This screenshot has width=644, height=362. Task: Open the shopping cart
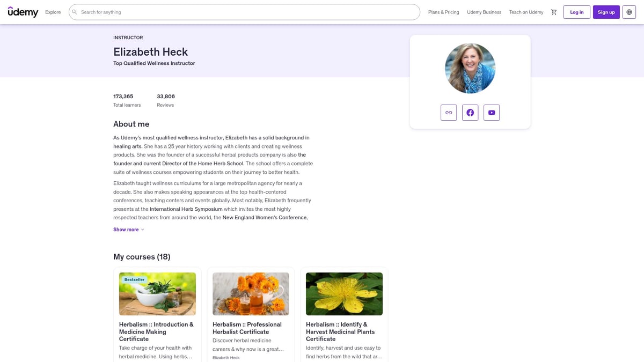click(554, 12)
